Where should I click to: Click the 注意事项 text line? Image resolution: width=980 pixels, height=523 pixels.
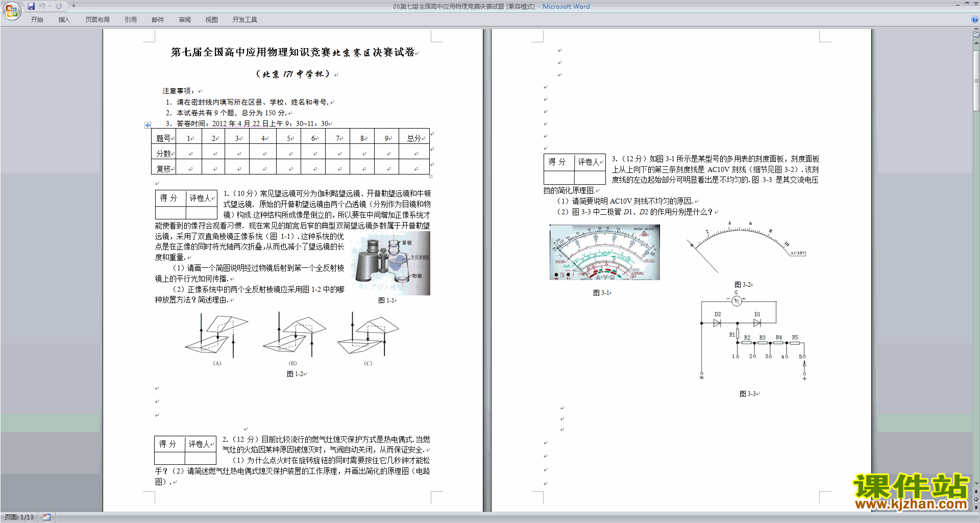(178, 91)
